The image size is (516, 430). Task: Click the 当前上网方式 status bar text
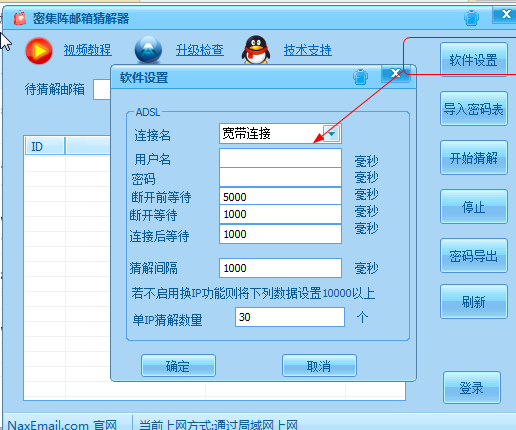coord(218,425)
